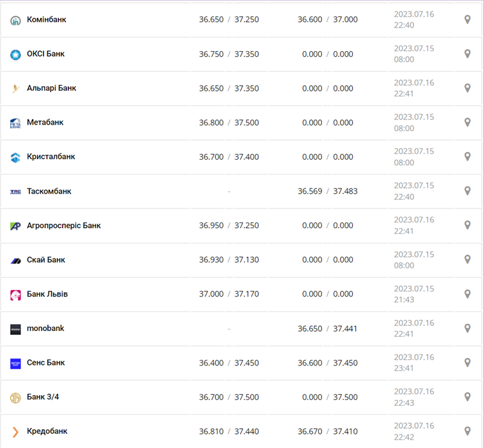This screenshot has width=483, height=448.
Task: Click the ОКСІ Банк logo icon
Action: click(x=15, y=55)
